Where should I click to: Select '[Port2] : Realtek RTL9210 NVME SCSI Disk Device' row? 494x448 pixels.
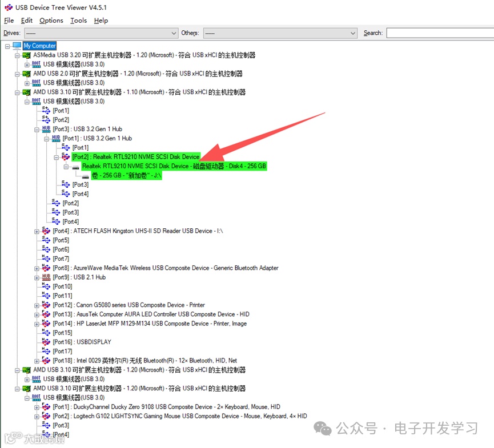click(x=136, y=156)
